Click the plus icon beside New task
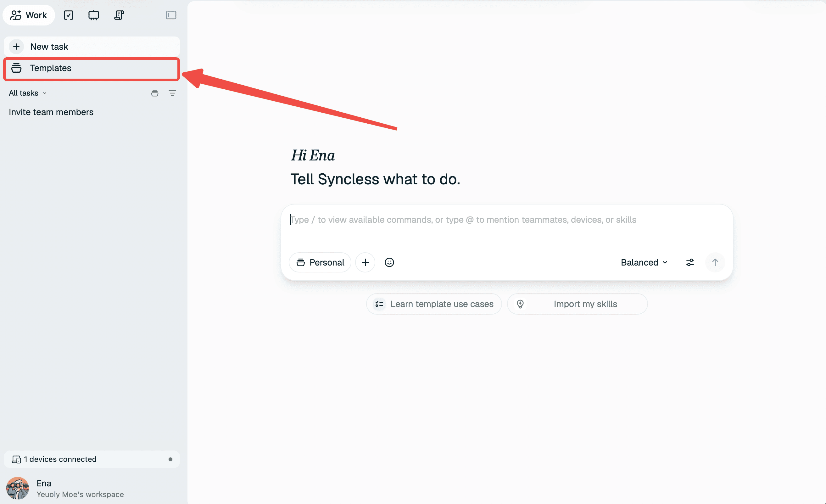The height and width of the screenshot is (504, 826). click(x=16, y=47)
